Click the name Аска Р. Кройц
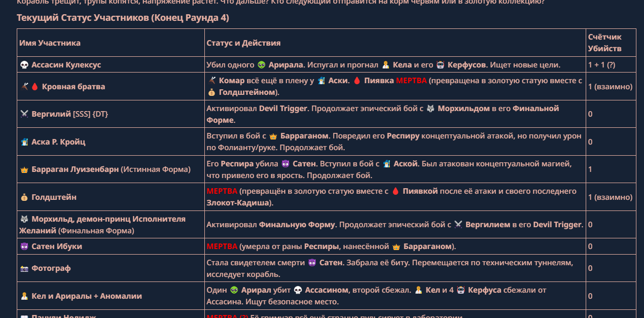This screenshot has height=318, width=644. pos(58,142)
